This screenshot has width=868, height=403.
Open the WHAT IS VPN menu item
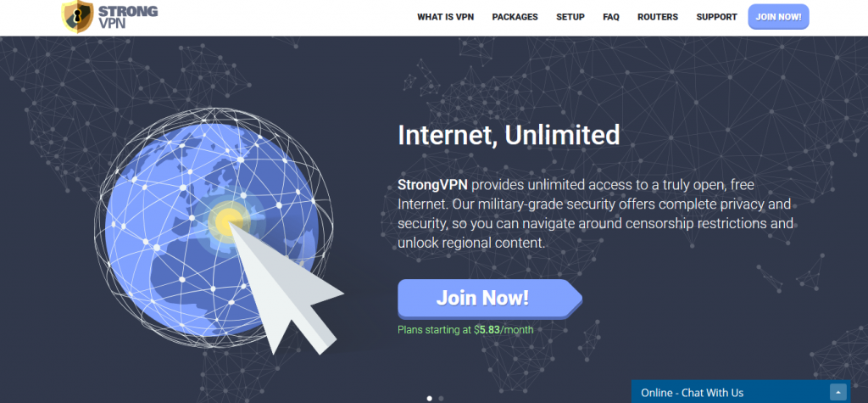(446, 17)
